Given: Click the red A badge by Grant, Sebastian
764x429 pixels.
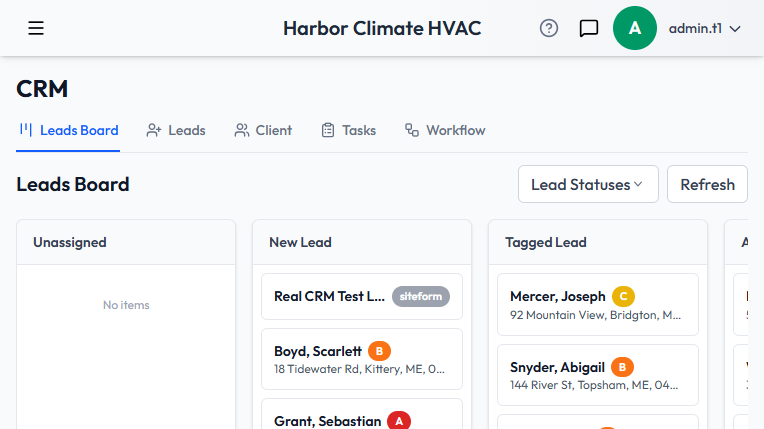Looking at the screenshot, I should [399, 421].
